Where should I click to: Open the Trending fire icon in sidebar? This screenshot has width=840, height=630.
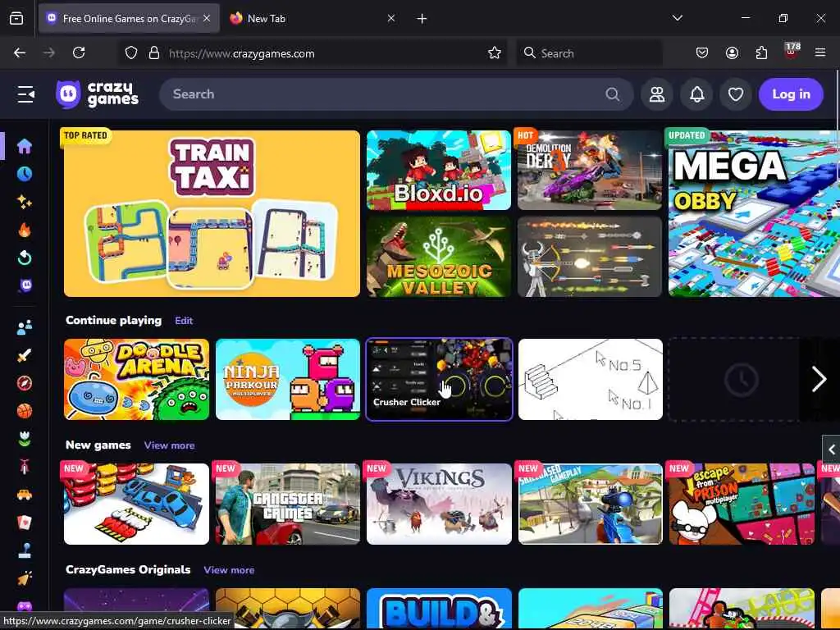click(x=24, y=230)
